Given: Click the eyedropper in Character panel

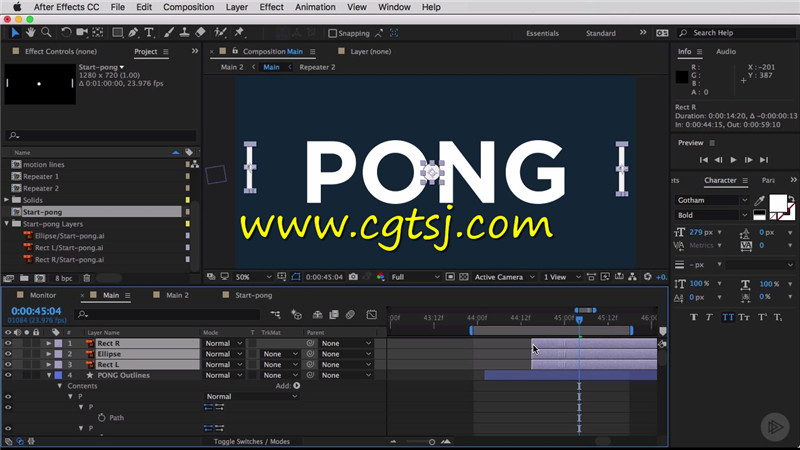Looking at the screenshot, I should (760, 200).
